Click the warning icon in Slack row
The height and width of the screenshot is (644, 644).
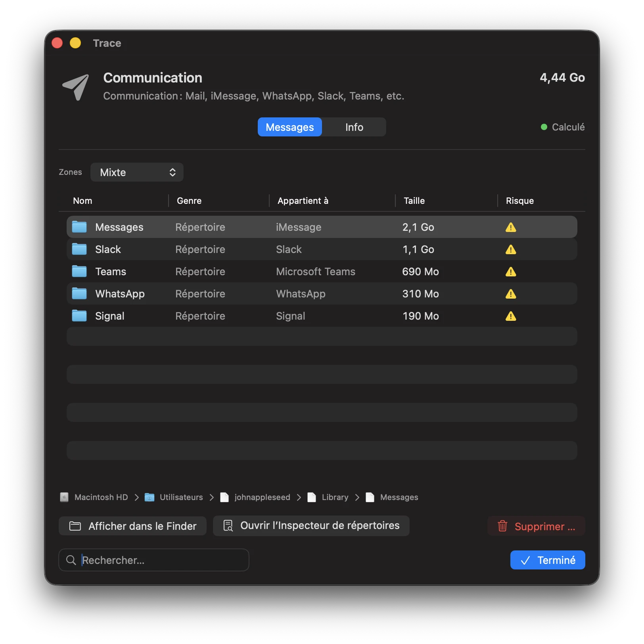511,249
